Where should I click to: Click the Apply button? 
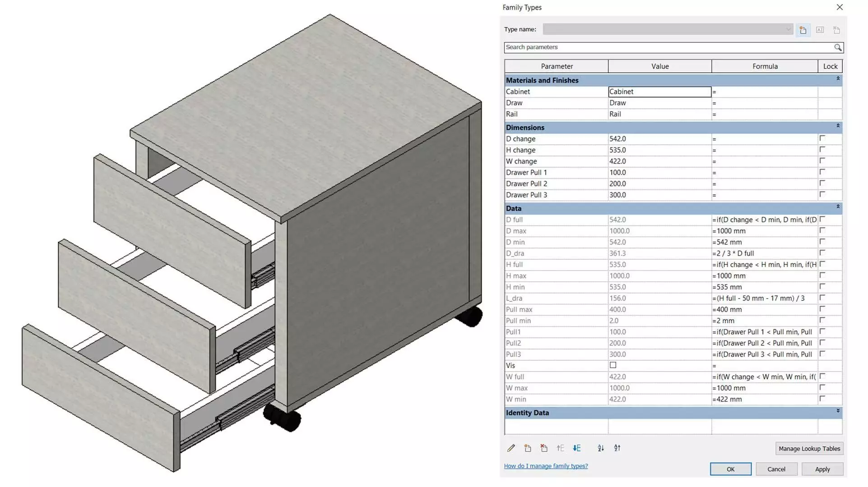pos(822,469)
